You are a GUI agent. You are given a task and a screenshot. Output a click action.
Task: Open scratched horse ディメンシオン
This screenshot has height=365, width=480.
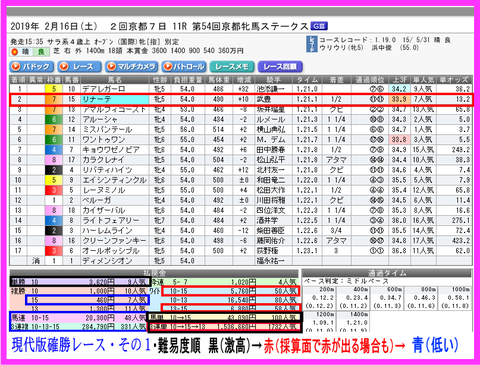107,261
